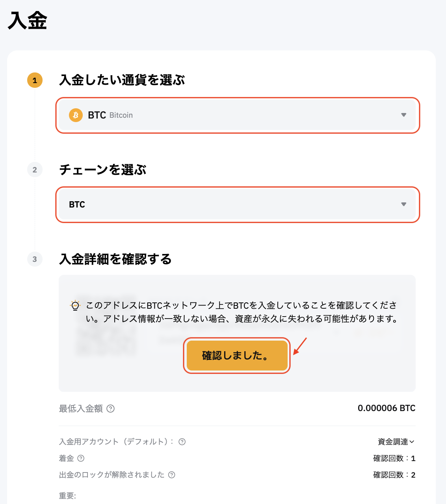Click the lightbulb tip icon in warning box
This screenshot has height=504, width=446.
(x=75, y=306)
